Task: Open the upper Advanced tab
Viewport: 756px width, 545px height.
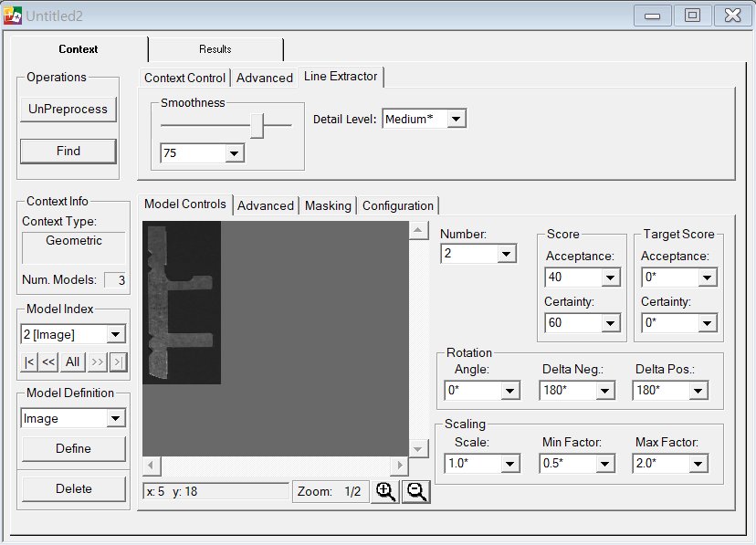Action: tap(265, 79)
